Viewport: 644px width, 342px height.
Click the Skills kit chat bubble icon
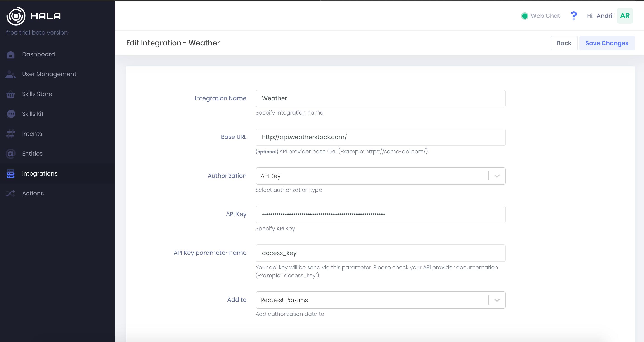11,114
